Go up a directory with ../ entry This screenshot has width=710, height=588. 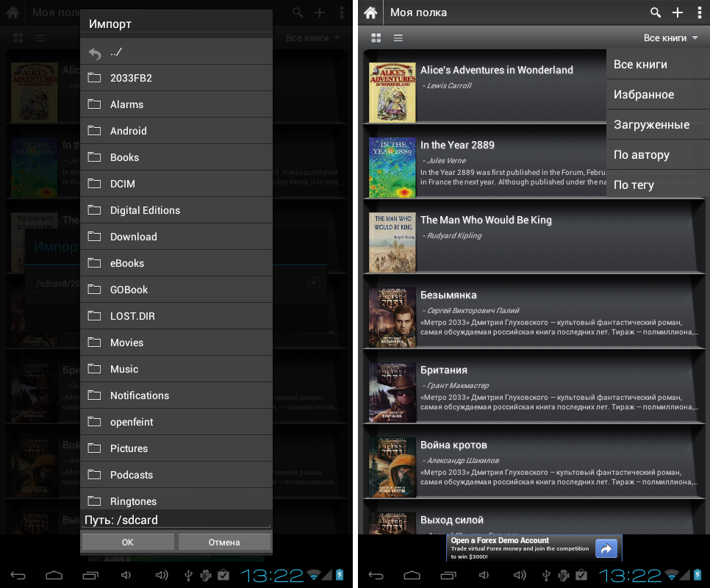point(176,51)
